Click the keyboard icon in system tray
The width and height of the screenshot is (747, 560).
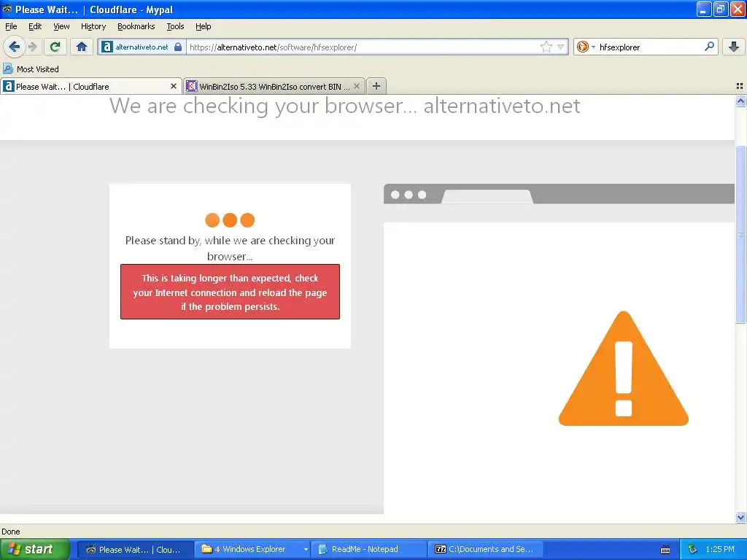click(x=665, y=550)
